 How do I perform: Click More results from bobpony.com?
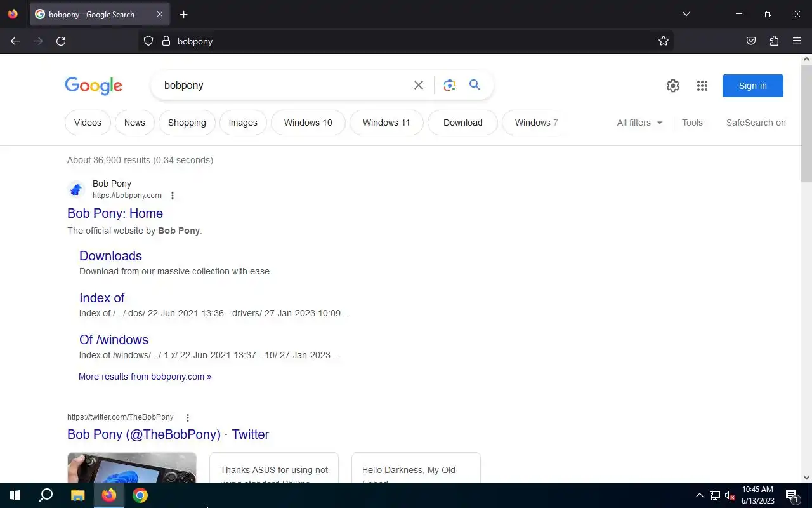click(145, 377)
